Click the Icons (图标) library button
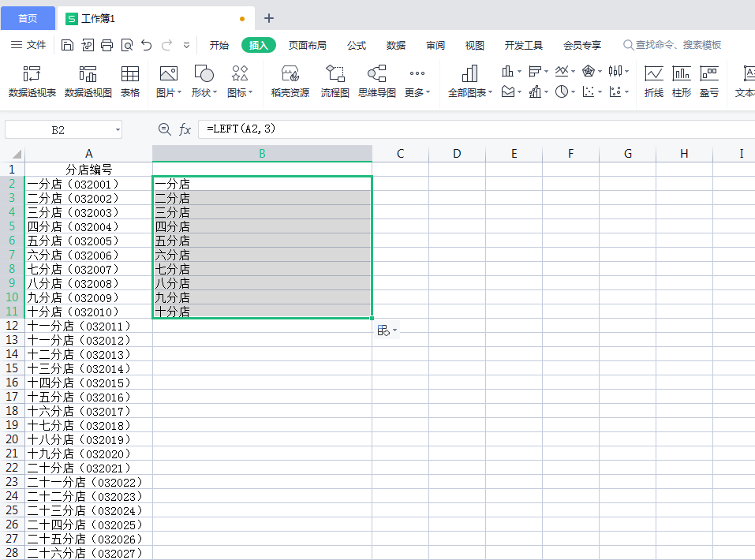Viewport: 755px width, 560px height. click(240, 81)
